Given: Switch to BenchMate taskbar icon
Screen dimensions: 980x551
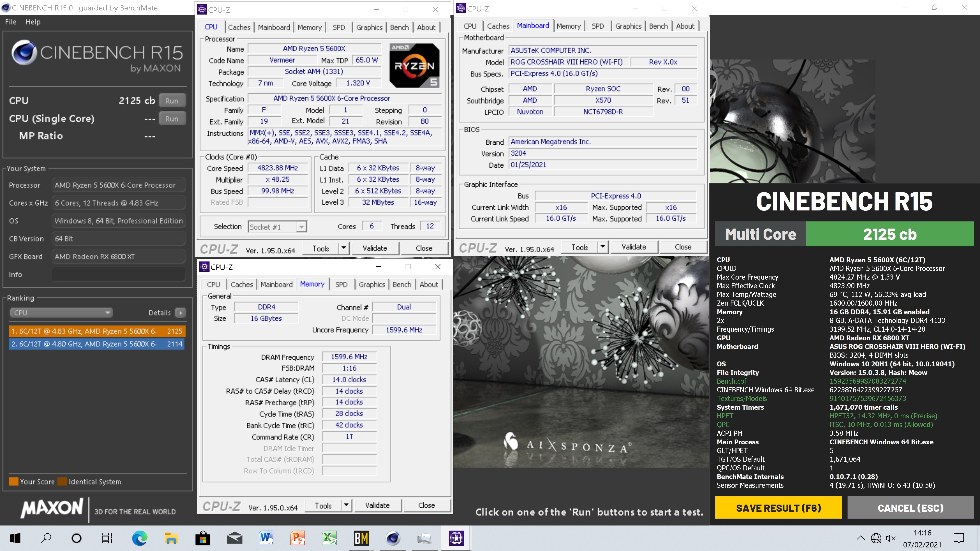Looking at the screenshot, I should point(361,538).
